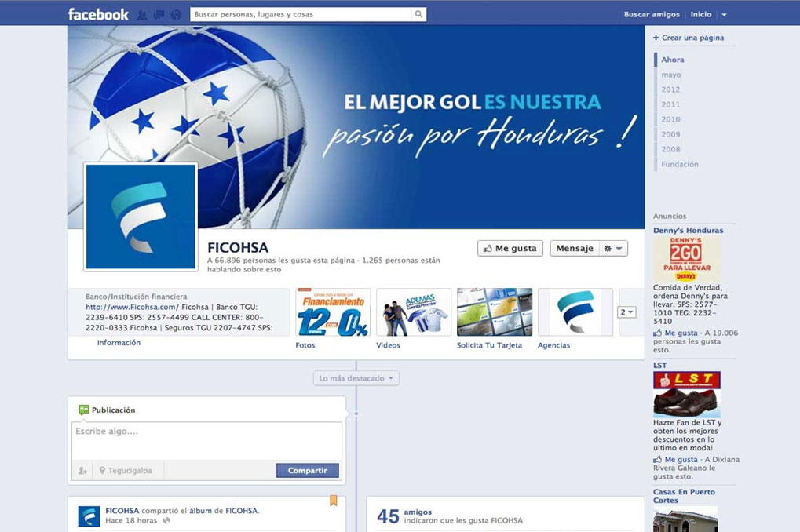Open the messages icon in top bar
The height and width of the screenshot is (532, 800).
tap(159, 14)
